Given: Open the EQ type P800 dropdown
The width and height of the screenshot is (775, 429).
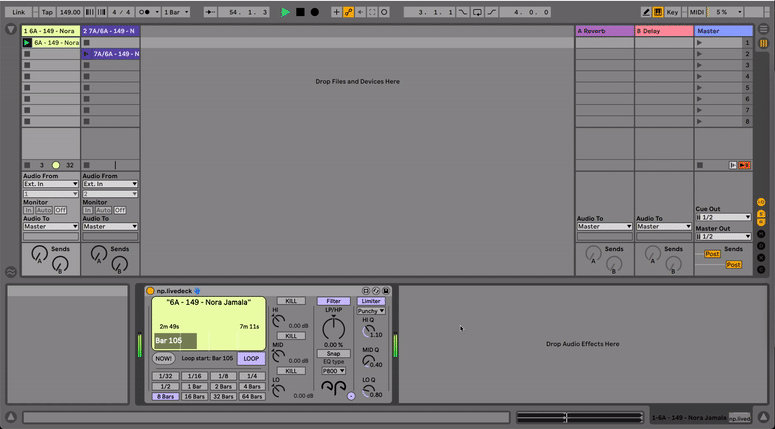Looking at the screenshot, I should [334, 371].
